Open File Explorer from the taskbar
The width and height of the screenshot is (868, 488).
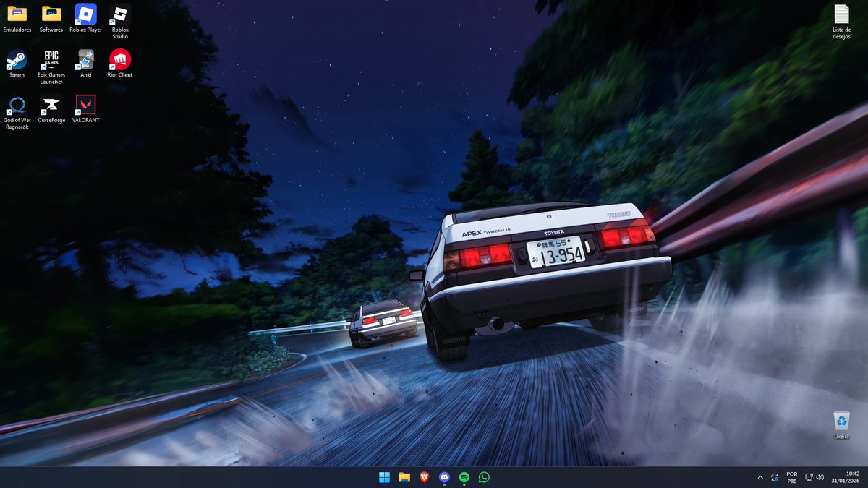tap(404, 477)
